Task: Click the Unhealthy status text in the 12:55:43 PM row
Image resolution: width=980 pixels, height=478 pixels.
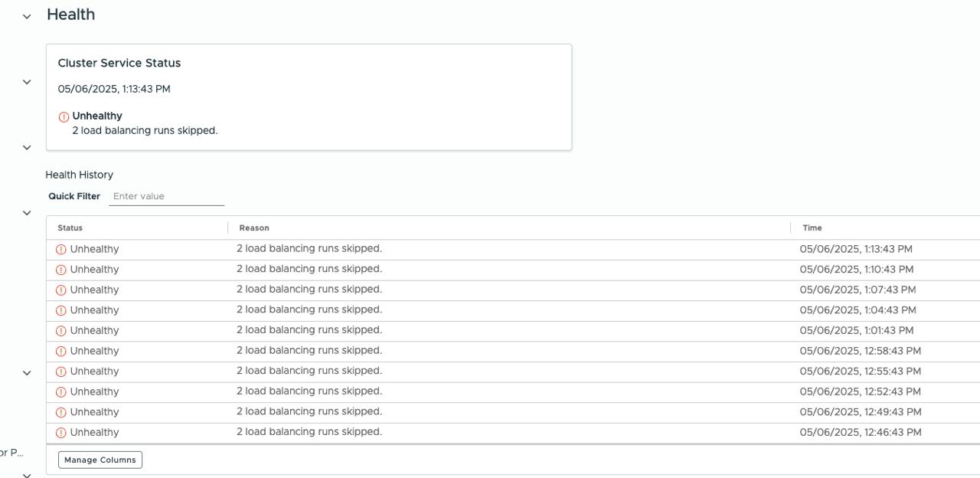Action: [x=94, y=371]
